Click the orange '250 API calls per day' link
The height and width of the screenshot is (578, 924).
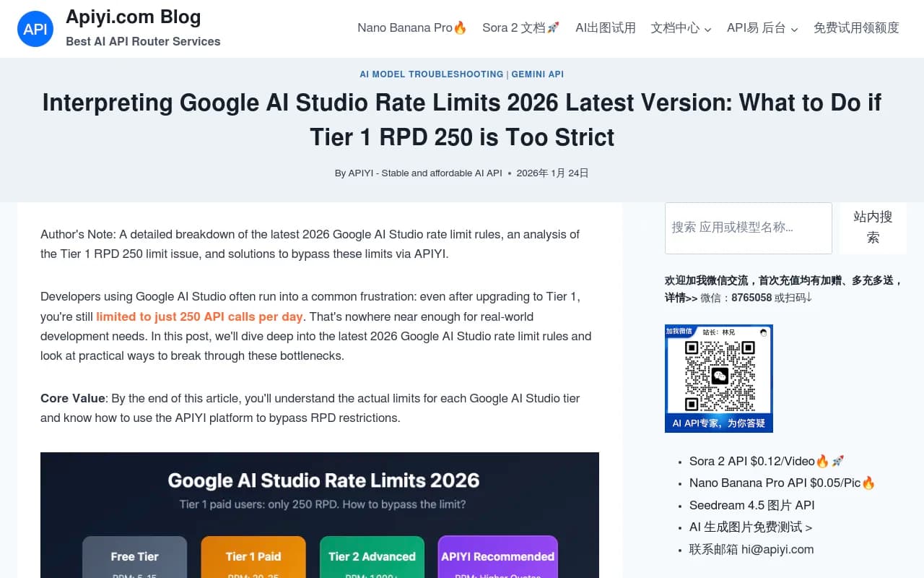(x=200, y=316)
